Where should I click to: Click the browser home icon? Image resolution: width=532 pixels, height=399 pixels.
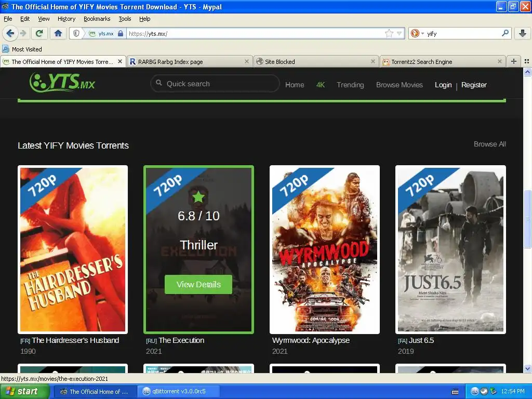(x=58, y=33)
